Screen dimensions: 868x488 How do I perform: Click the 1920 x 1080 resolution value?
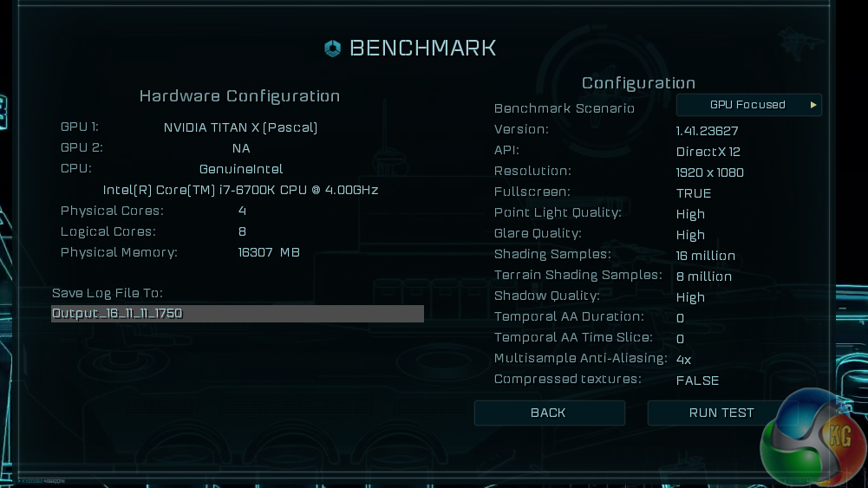pos(710,172)
